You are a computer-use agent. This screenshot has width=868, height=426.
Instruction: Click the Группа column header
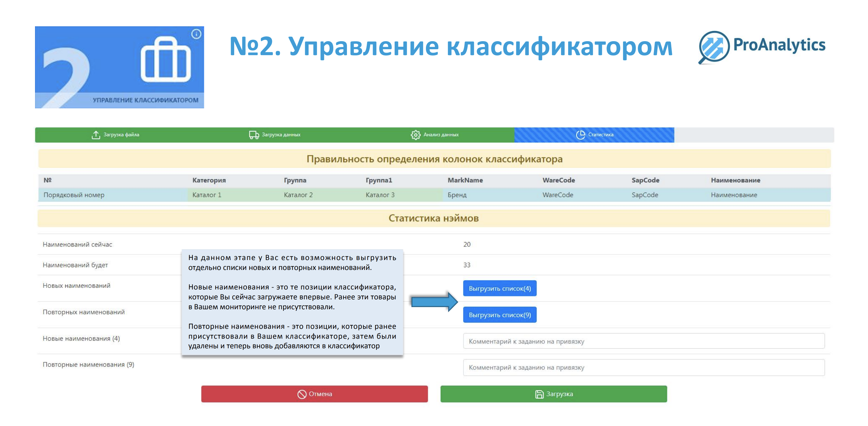pos(295,180)
